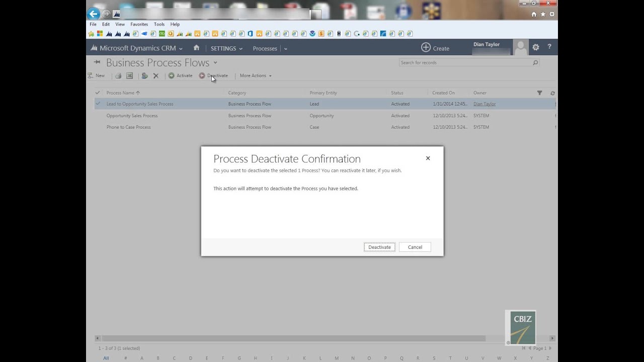Screen dimensions: 644x362
Task: Toggle the select-all checkmark in grid header
Action: [98, 93]
